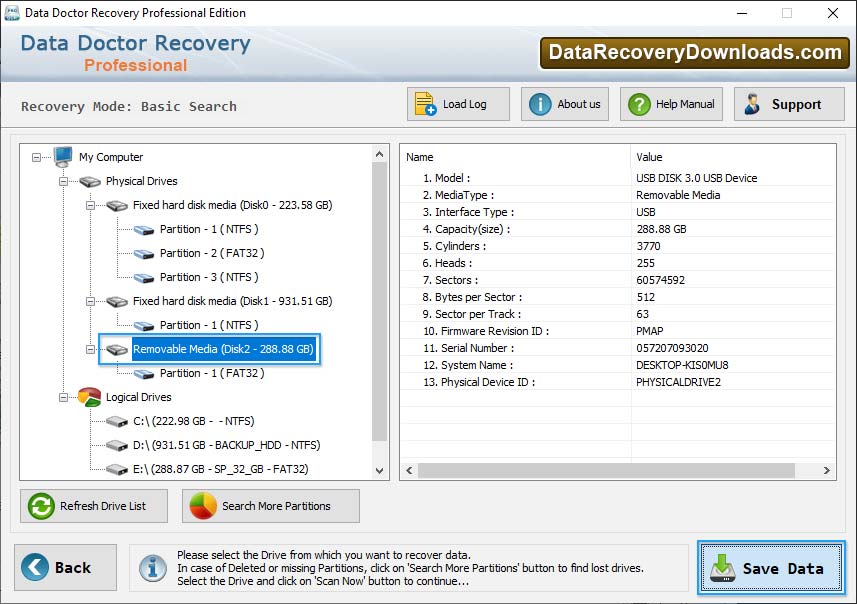Viewport: 857px width, 604px height.
Task: Click the Save Data button
Action: 771,568
